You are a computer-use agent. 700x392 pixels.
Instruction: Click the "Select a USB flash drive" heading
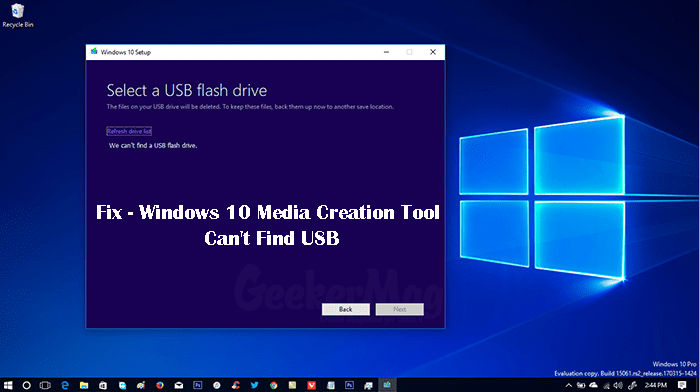[187, 91]
